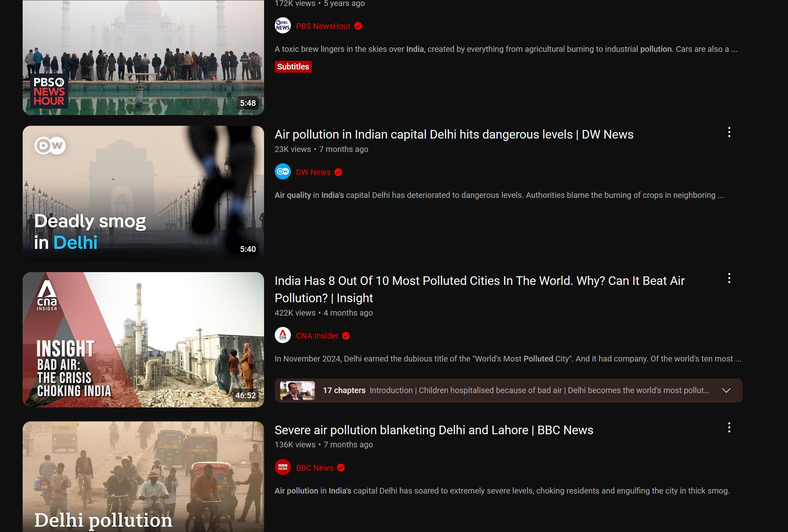788x532 pixels.
Task: Open more options for BBC News video
Action: (729, 428)
